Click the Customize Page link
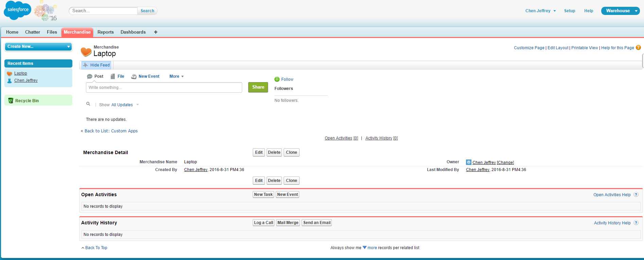644x260 pixels. (x=529, y=48)
